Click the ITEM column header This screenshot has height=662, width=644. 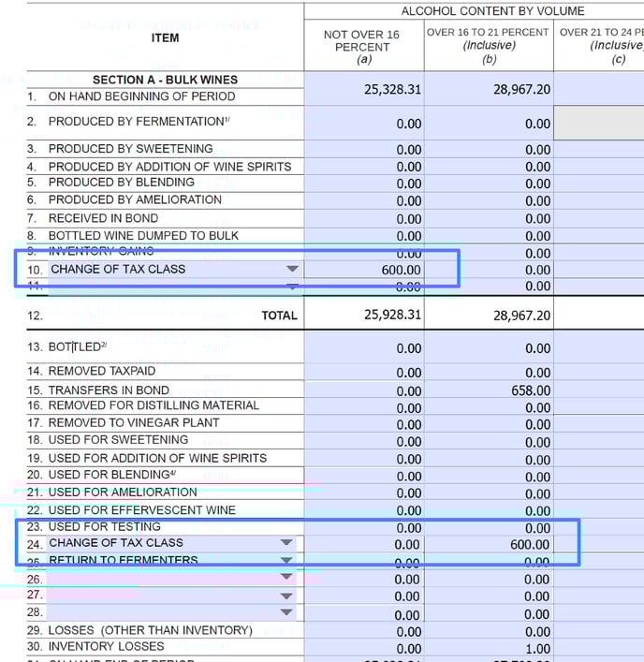click(165, 38)
